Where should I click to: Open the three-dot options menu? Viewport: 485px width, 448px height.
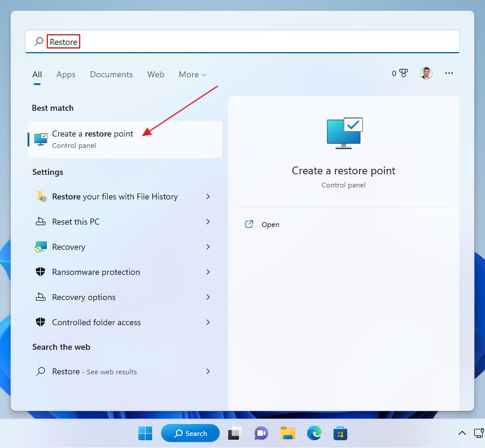pos(449,73)
